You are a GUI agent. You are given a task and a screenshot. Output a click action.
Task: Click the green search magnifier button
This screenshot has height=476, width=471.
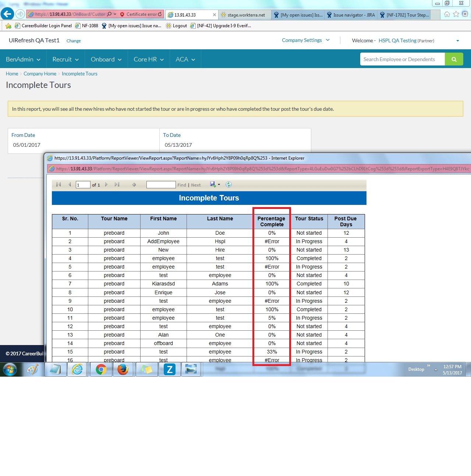pyautogui.click(x=454, y=59)
